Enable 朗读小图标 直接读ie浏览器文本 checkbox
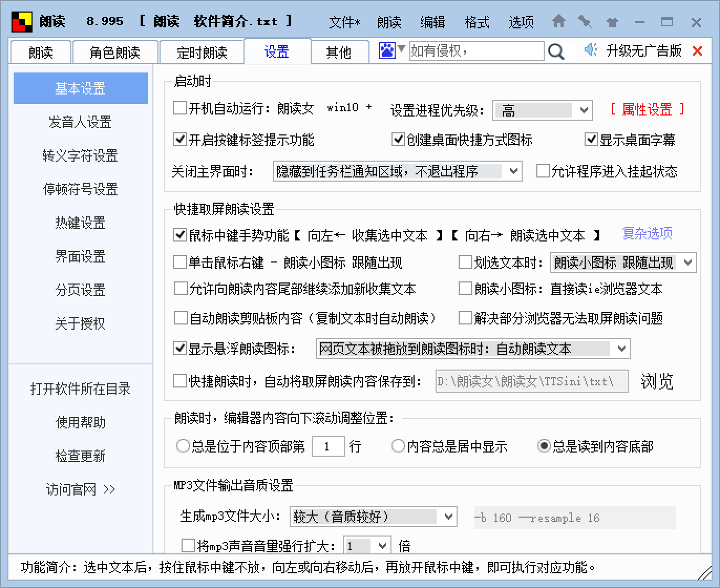The height and width of the screenshot is (588, 720). tap(465, 288)
